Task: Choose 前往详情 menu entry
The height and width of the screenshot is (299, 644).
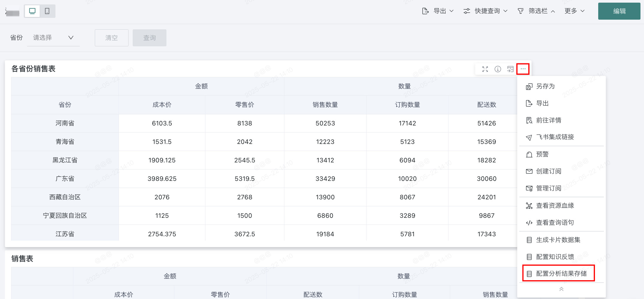Action: [x=561, y=120]
